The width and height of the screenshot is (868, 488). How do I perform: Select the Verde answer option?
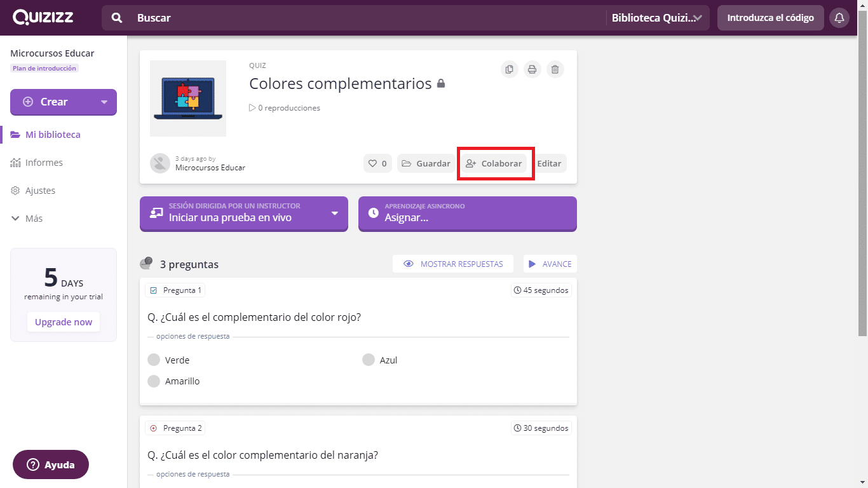point(154,360)
